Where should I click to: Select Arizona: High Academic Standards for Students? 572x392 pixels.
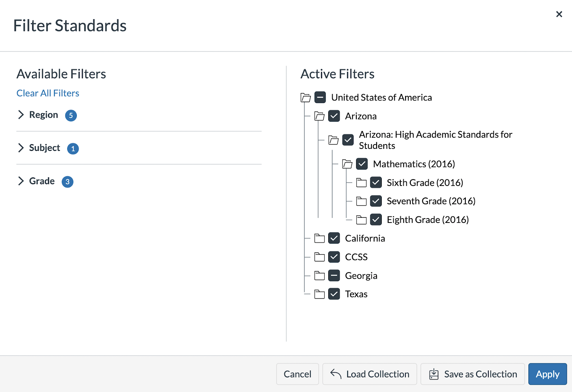point(435,140)
